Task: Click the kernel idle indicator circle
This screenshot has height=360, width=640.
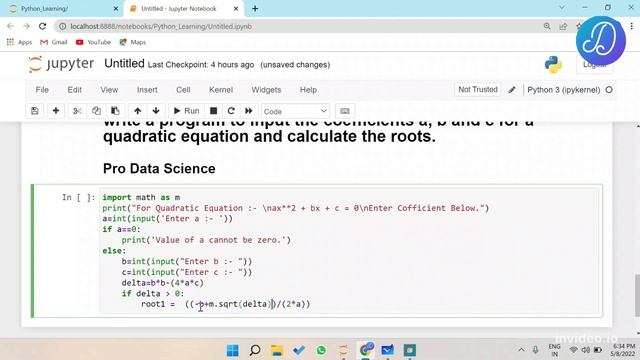Action: 609,90
